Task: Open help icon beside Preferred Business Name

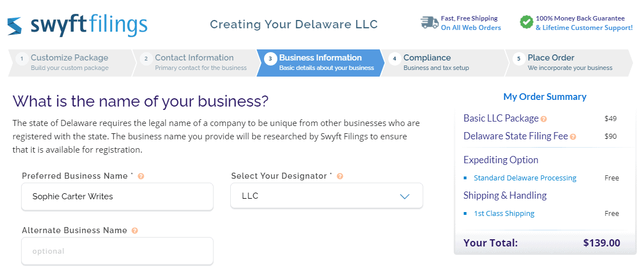Action: pyautogui.click(x=141, y=177)
